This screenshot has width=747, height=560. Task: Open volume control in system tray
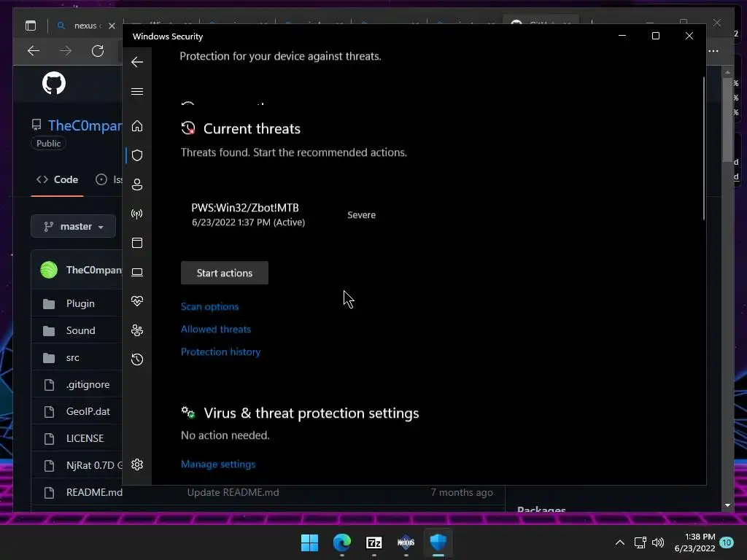(658, 542)
